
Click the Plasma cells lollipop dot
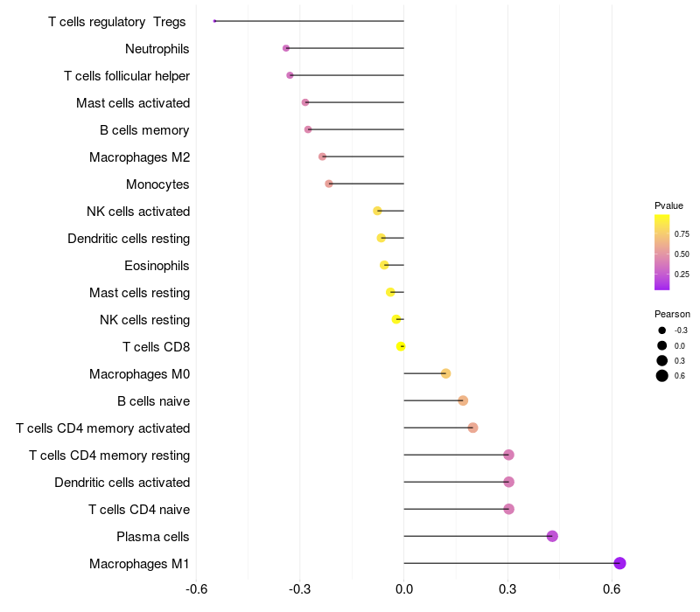552,536
